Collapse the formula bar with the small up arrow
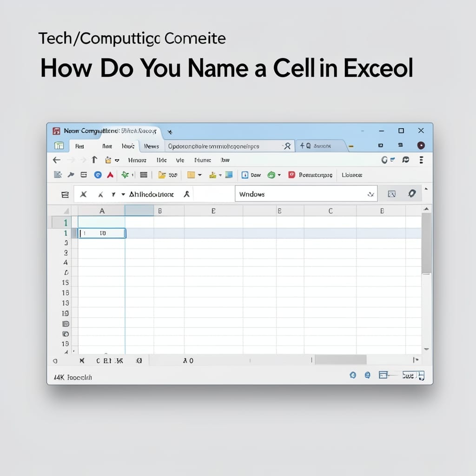This screenshot has width=476, height=476. pyautogui.click(x=426, y=189)
